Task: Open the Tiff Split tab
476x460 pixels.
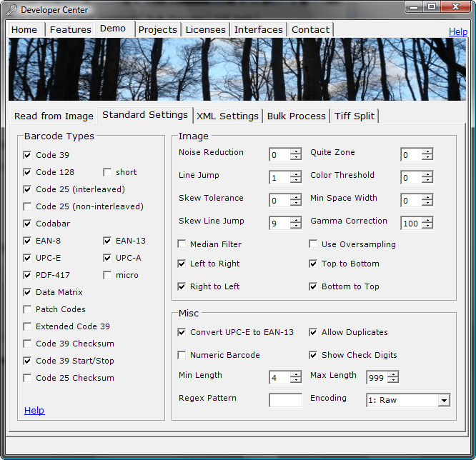Action: click(x=354, y=116)
